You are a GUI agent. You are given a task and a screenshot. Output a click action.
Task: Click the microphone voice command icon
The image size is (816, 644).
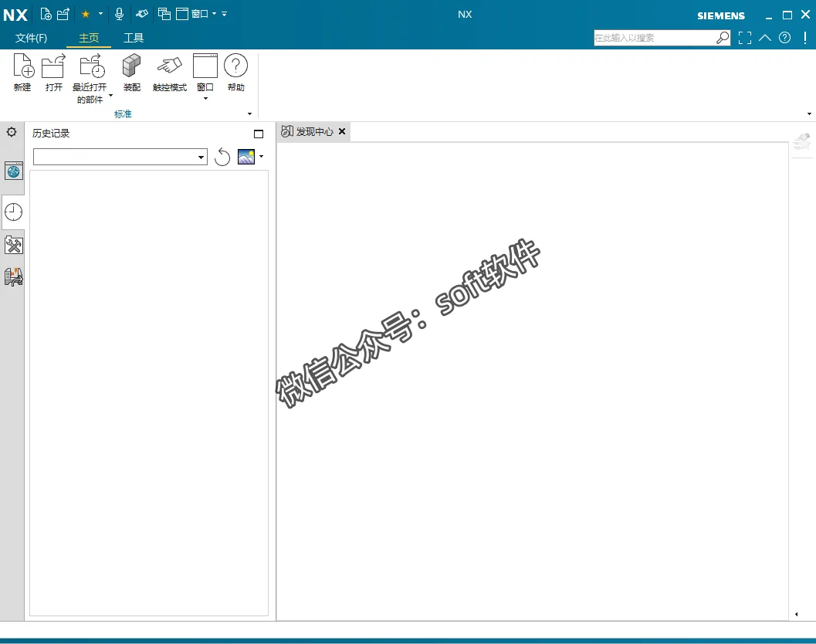click(x=119, y=14)
